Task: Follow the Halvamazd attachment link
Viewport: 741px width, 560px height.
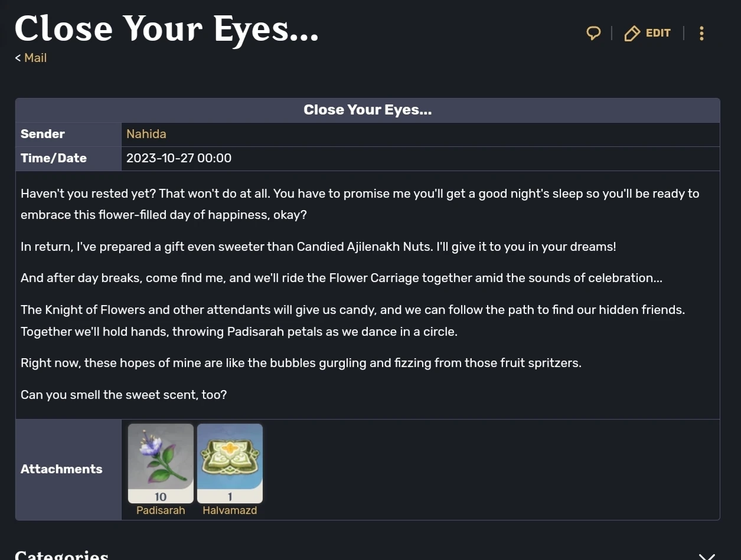Action: (x=230, y=510)
